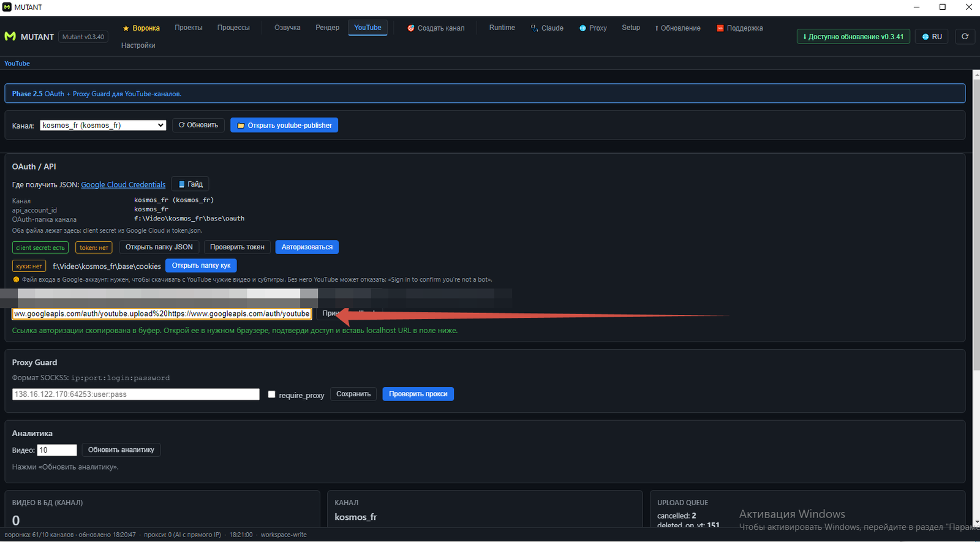The width and height of the screenshot is (980, 542).
Task: Open the Гайд guide button
Action: (190, 184)
